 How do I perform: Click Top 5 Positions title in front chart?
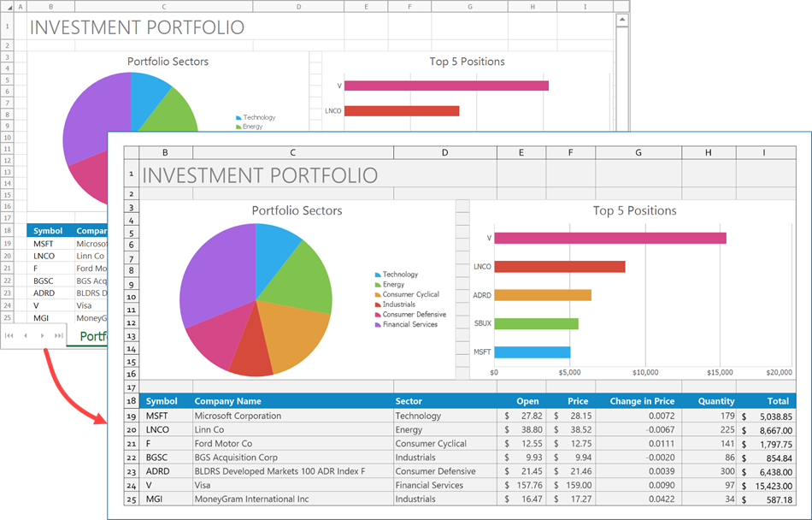pos(634,210)
